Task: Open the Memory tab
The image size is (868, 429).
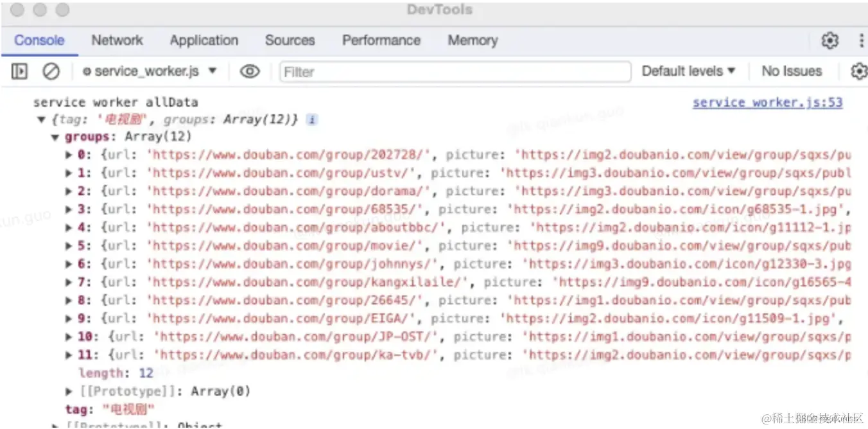Action: coord(473,40)
